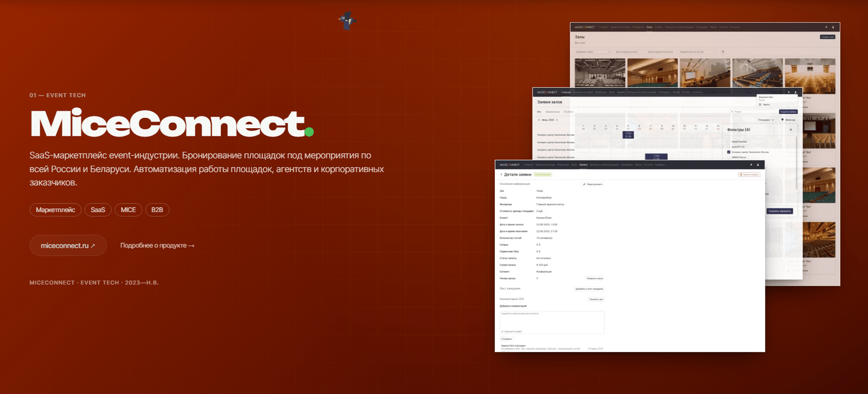The height and width of the screenshot is (394, 868).
Task: Click the comment text area in Детали заявки
Action: 552,322
